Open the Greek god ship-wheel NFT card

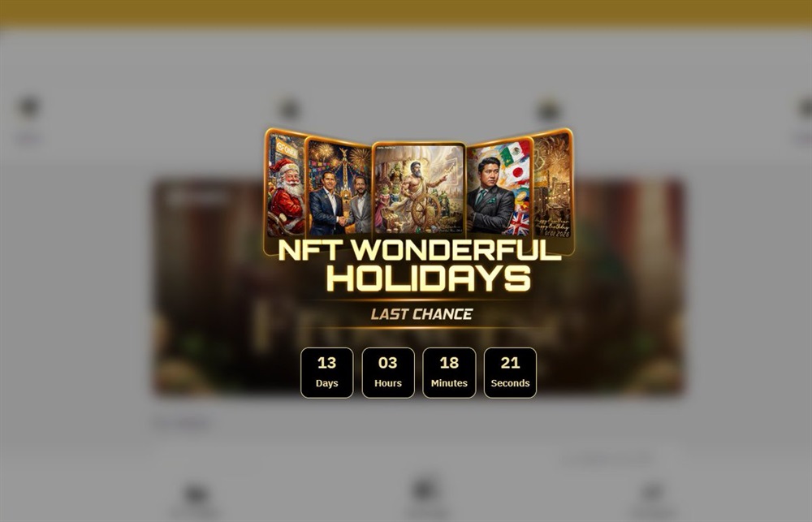(x=419, y=188)
